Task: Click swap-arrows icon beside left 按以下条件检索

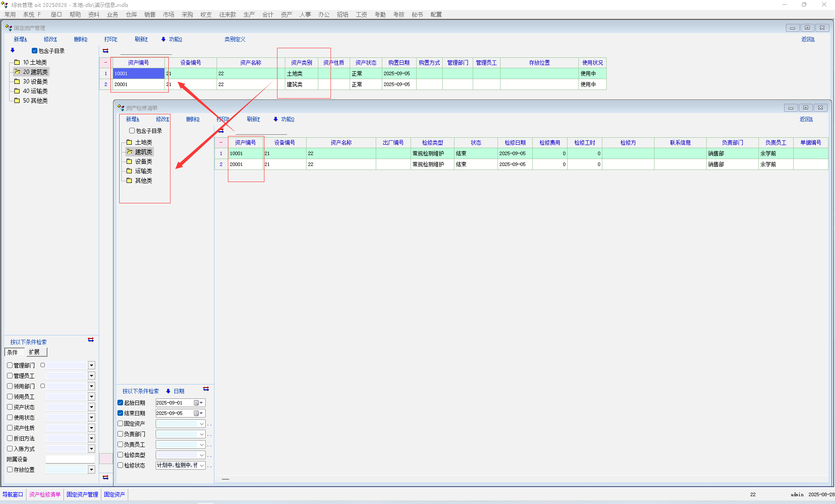Action: [91, 340]
